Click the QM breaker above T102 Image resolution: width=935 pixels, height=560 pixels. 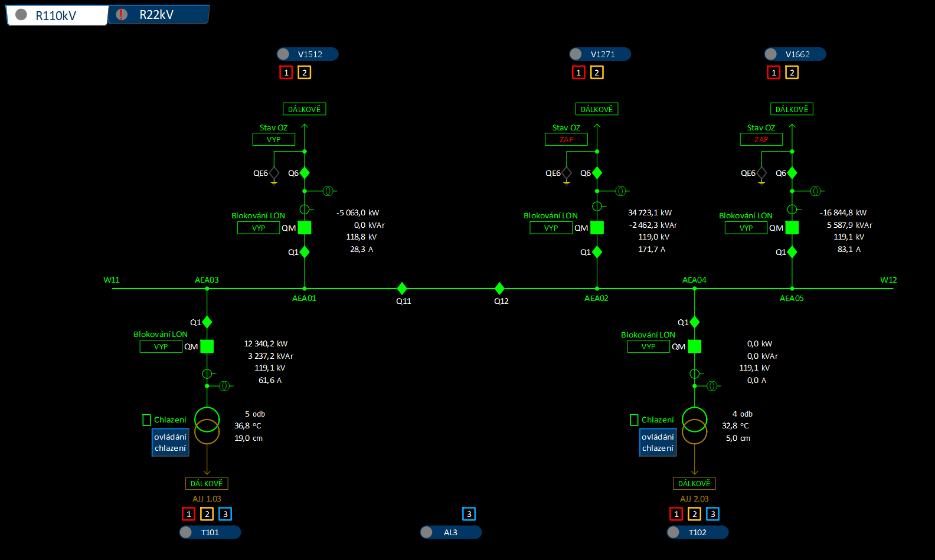pos(695,346)
